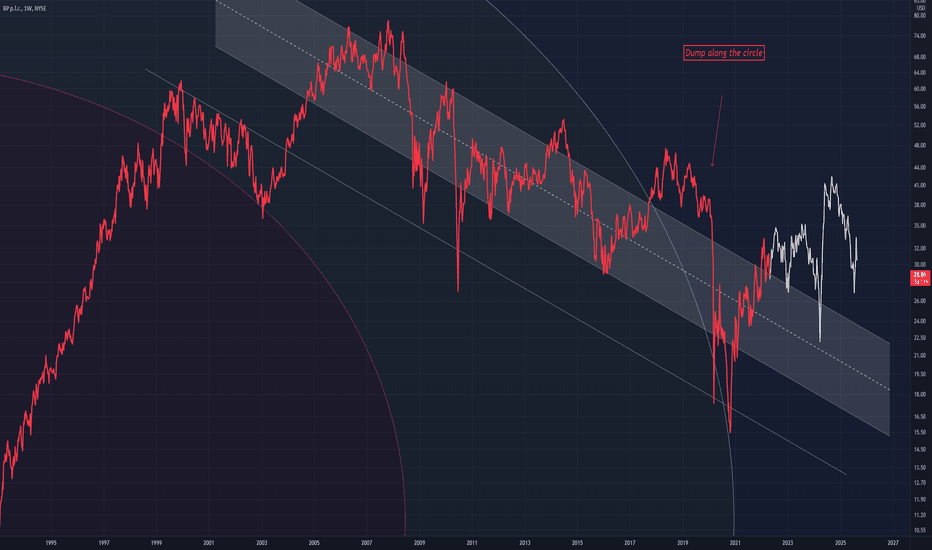932x550 pixels.
Task: Click the 14.50 price level label
Action: pos(920,450)
